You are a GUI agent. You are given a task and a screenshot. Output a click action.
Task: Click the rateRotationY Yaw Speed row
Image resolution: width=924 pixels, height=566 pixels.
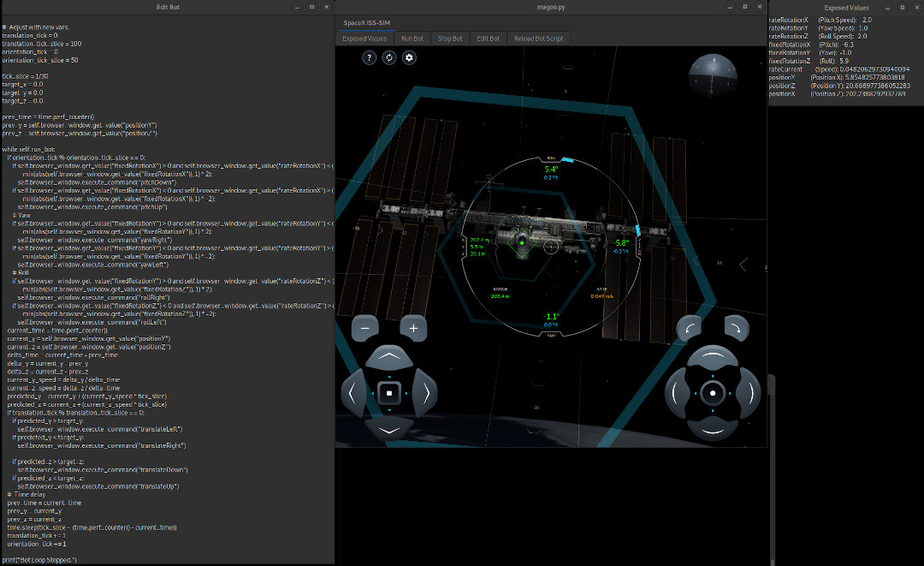[819, 28]
